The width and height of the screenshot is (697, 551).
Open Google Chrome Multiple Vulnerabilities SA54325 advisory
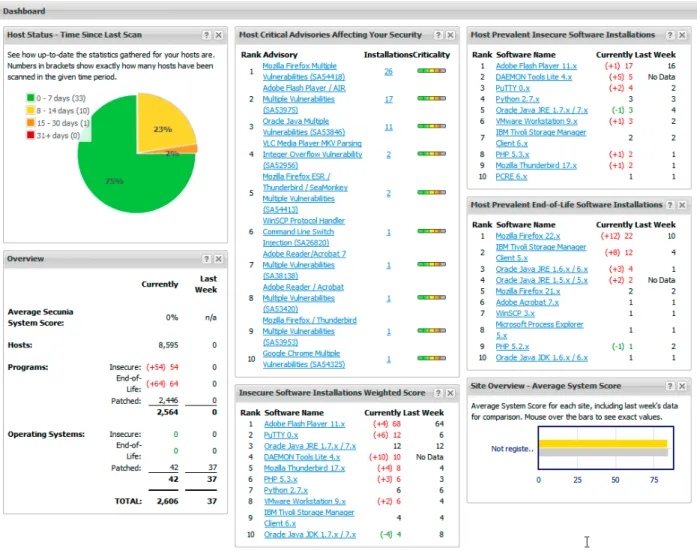[303, 359]
